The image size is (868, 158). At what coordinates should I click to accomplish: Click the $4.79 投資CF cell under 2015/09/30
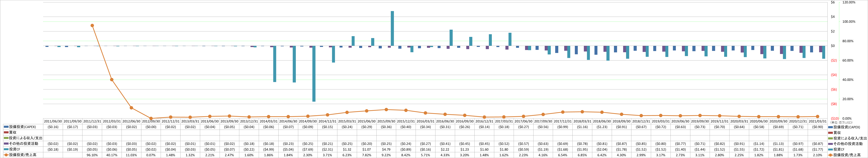386,150
